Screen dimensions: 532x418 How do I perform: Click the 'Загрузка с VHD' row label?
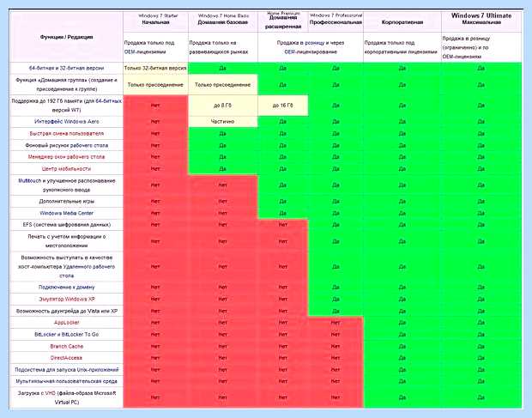click(x=67, y=397)
